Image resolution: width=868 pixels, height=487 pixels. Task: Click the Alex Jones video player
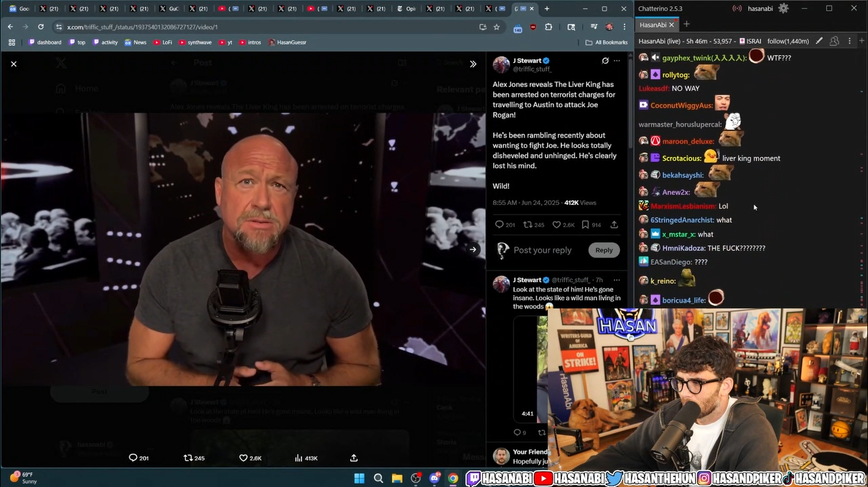(243, 249)
